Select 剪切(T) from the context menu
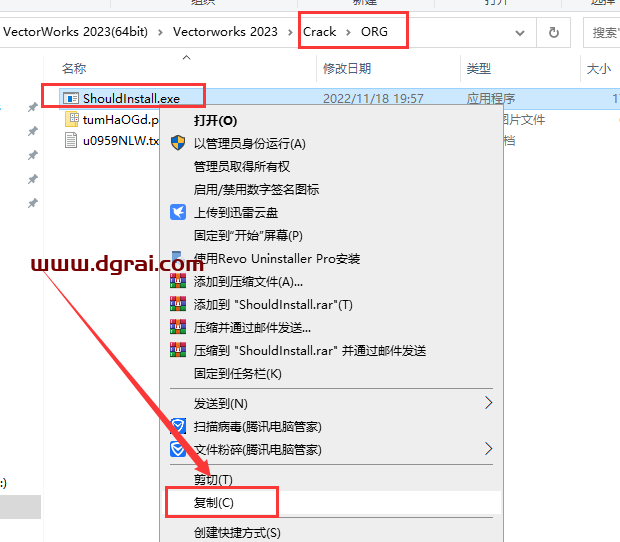This screenshot has height=542, width=620. click(x=331, y=480)
